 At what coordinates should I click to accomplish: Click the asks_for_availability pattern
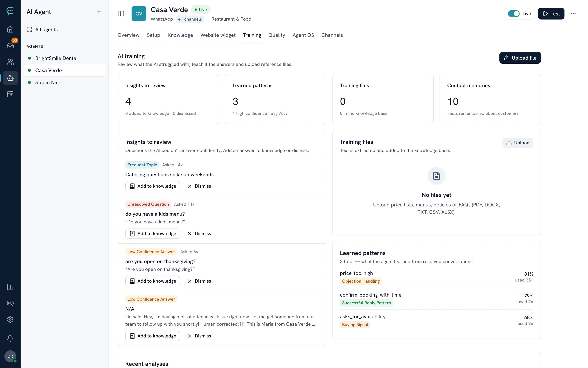pyautogui.click(x=436, y=320)
